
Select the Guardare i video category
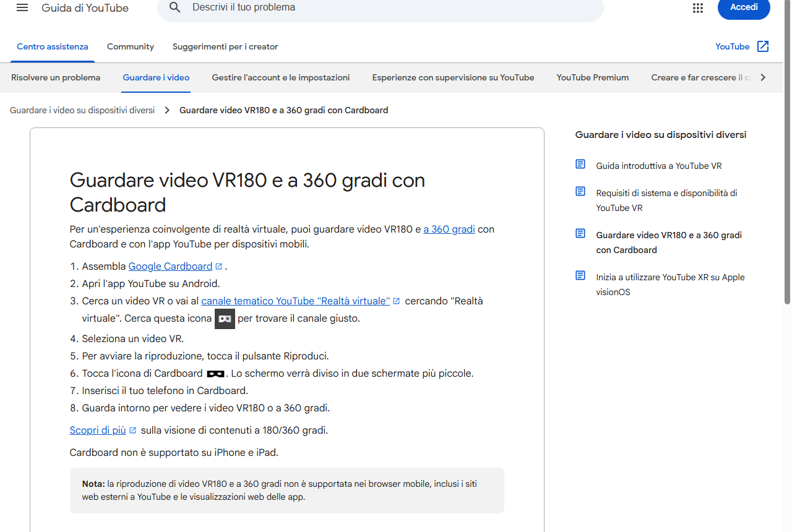click(x=156, y=77)
